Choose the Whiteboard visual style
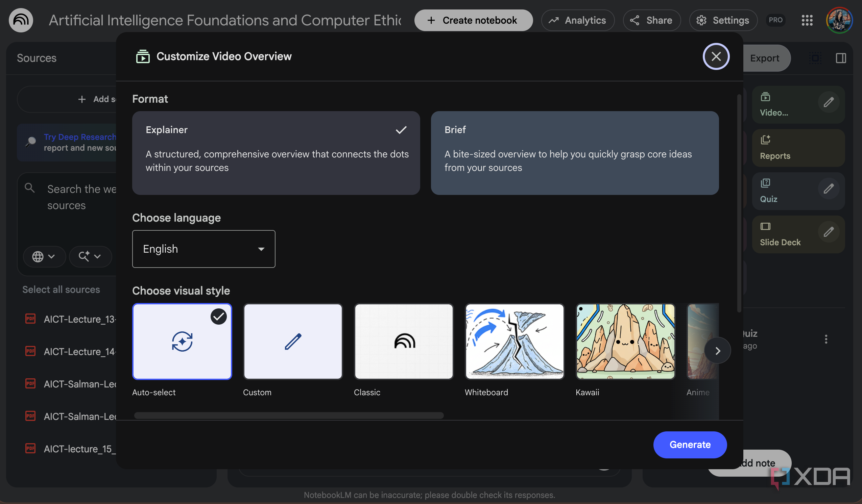The image size is (862, 504). pos(514,341)
